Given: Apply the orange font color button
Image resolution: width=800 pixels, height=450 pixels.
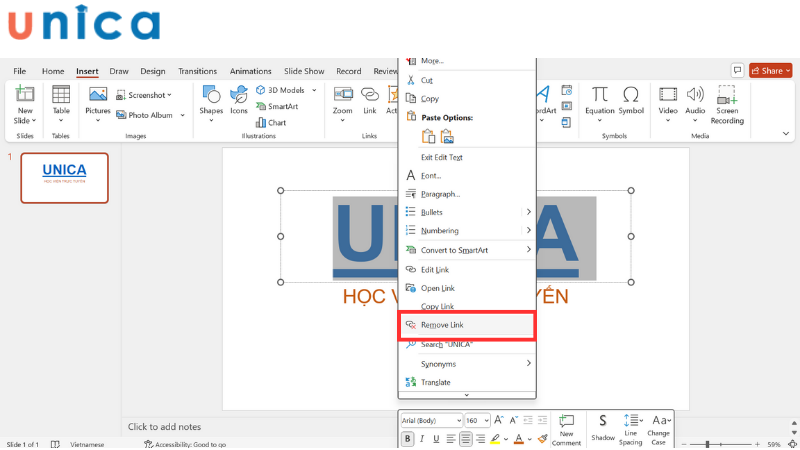Looking at the screenshot, I should pos(519,439).
